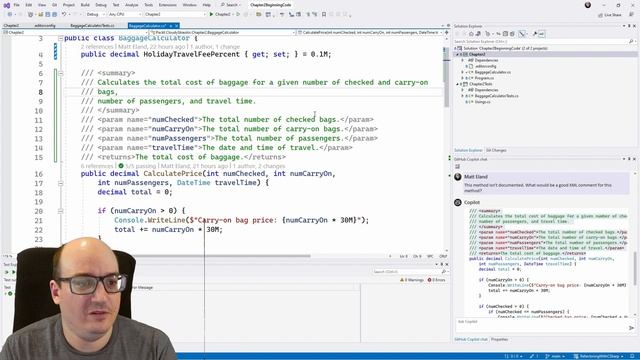The width and height of the screenshot is (640, 360).
Task: Click Solution Explorer show all files icon
Action: [x=512, y=34]
